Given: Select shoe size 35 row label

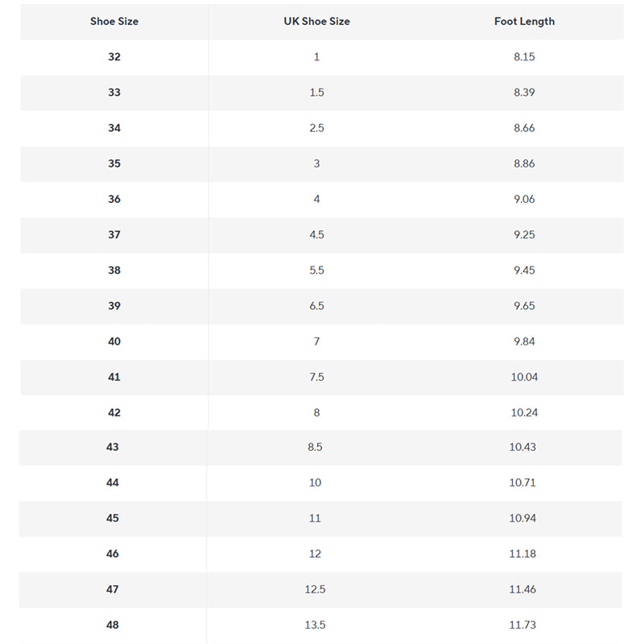Looking at the screenshot, I should coord(114,163).
